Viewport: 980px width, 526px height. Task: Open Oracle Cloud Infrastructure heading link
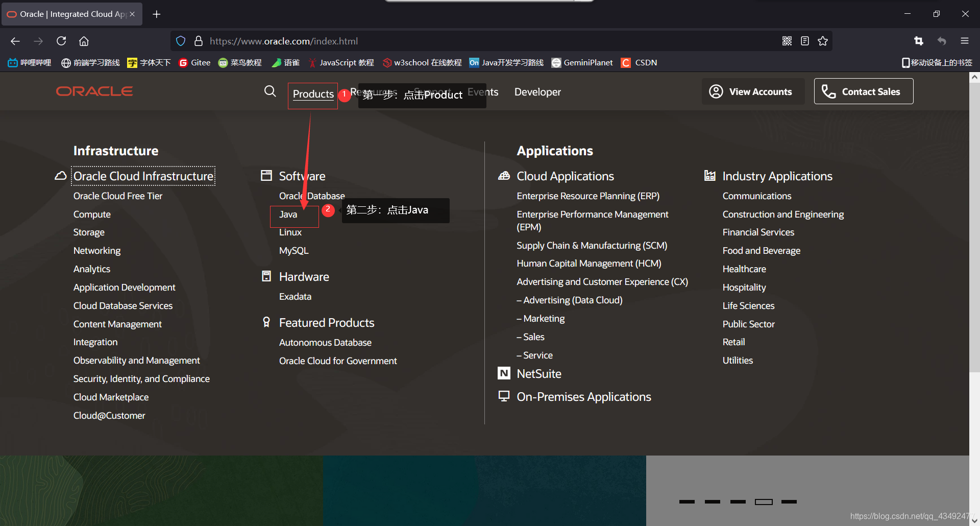(x=143, y=176)
